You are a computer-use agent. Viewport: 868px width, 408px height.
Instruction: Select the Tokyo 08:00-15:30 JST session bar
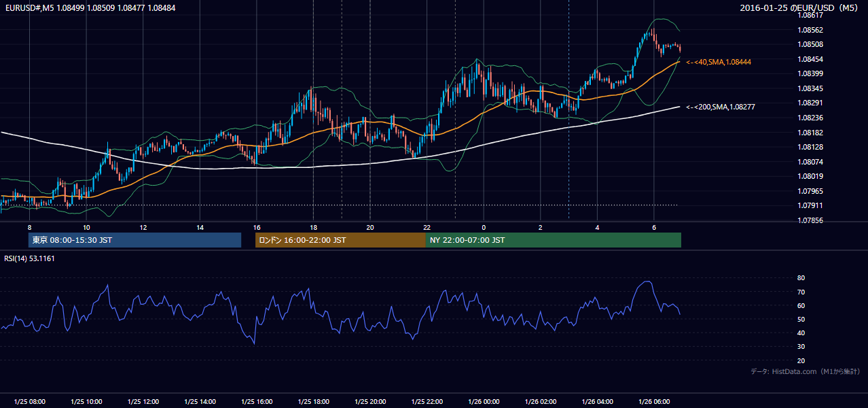point(134,240)
